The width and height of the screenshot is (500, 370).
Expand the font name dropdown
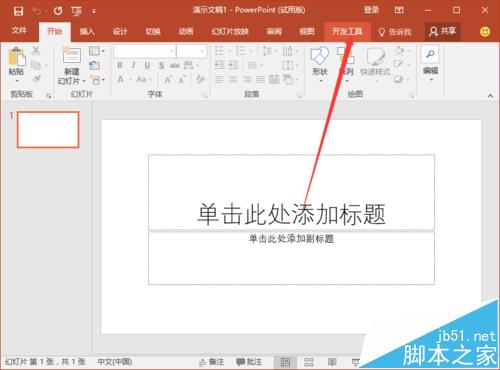pos(171,51)
